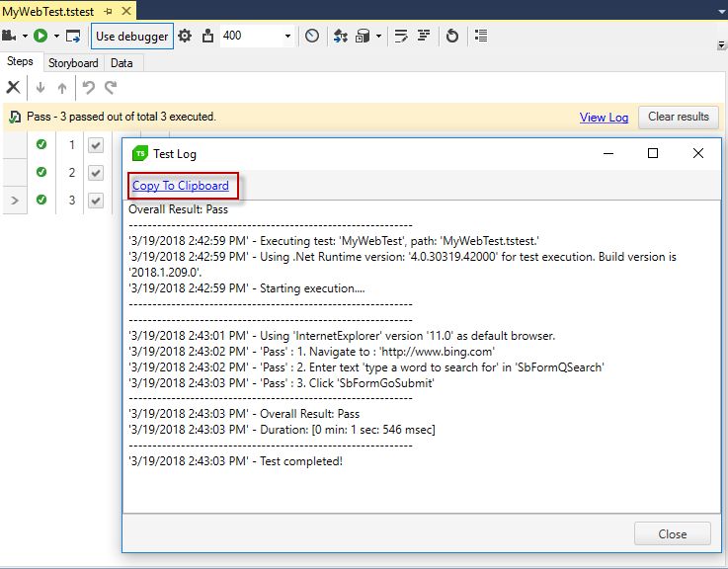Minimize the Test Log window
The image size is (728, 569).
click(608, 153)
